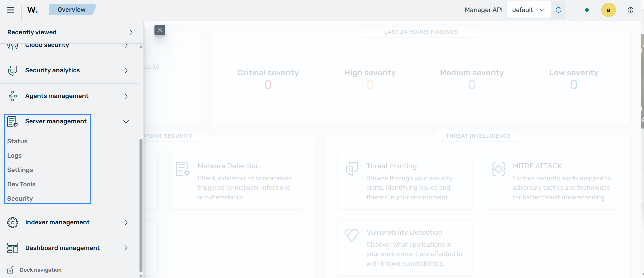Image resolution: width=644 pixels, height=278 pixels.
Task: Expand the Cloud security chevron
Action: [126, 46]
